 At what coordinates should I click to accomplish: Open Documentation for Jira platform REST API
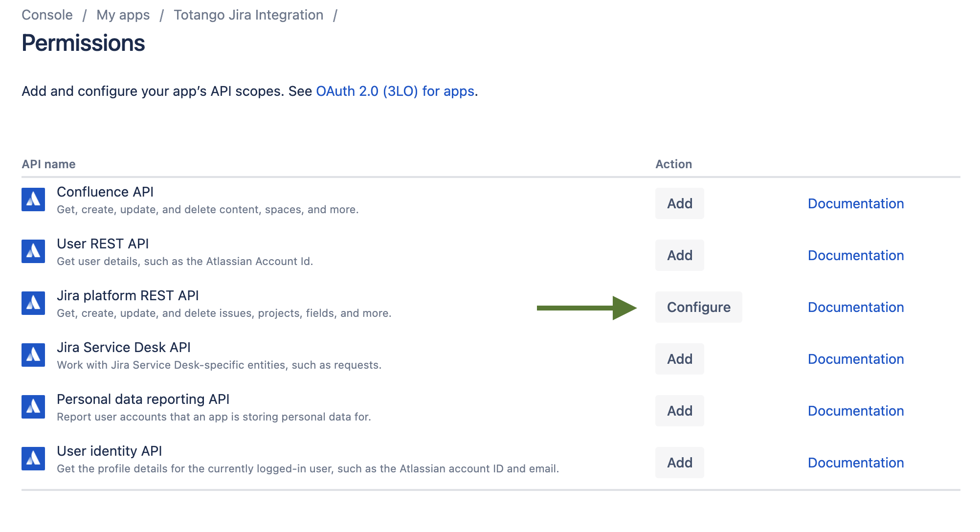856,307
